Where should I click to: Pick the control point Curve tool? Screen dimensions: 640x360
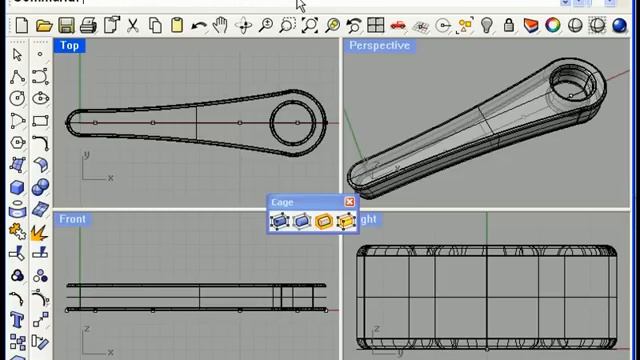tap(40, 76)
